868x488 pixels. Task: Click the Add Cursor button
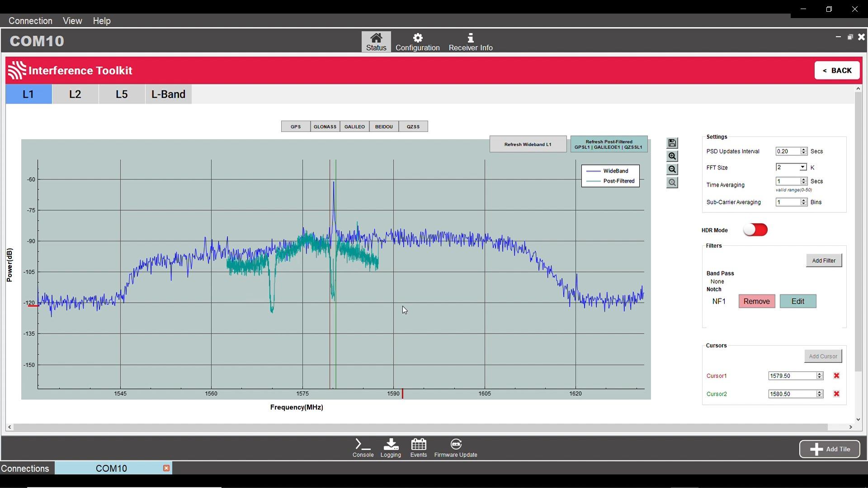pos(823,356)
